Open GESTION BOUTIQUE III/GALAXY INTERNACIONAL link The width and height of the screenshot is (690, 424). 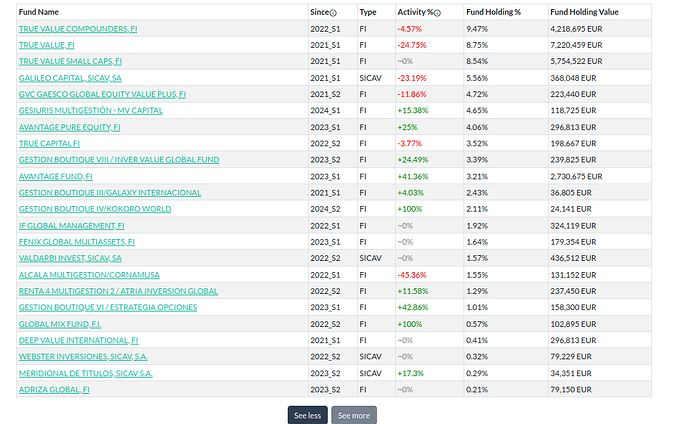point(110,193)
